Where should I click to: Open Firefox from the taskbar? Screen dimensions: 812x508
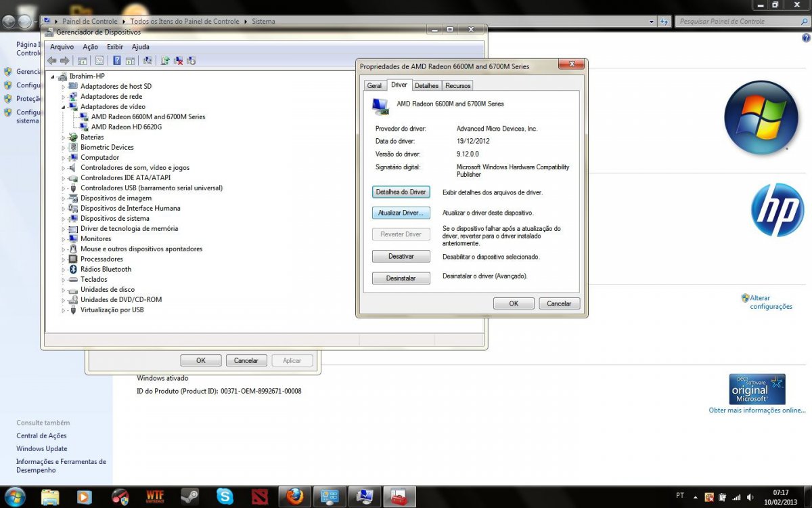coord(294,496)
